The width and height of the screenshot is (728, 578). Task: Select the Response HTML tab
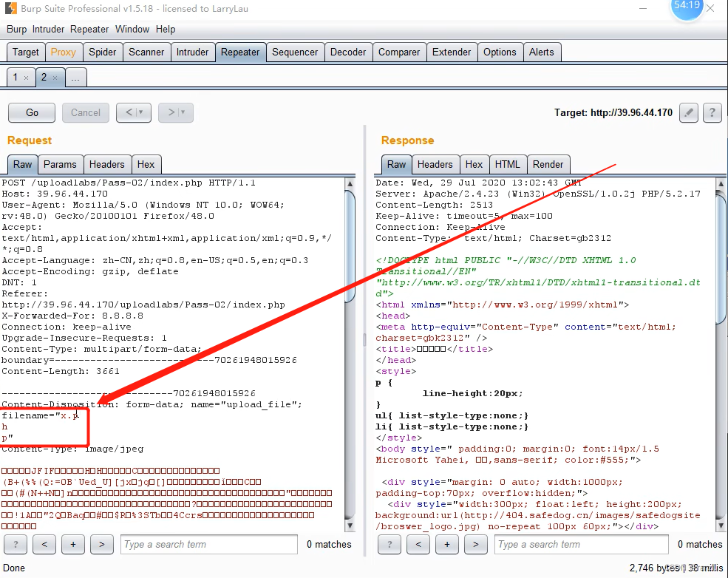click(508, 164)
